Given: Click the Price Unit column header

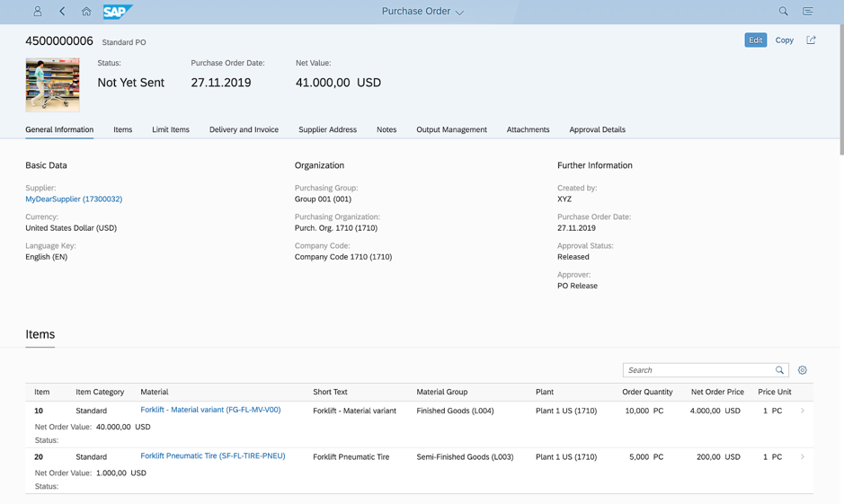Looking at the screenshot, I should pyautogui.click(x=775, y=392).
